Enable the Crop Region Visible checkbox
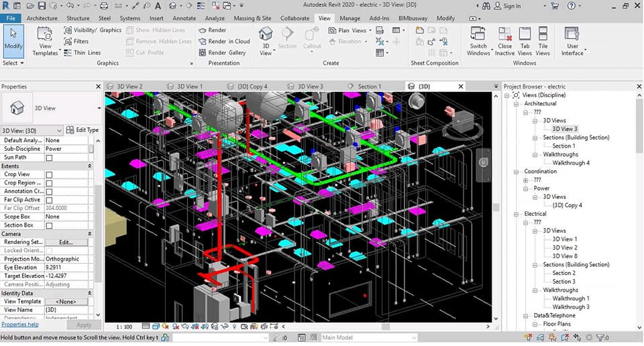Image resolution: width=644 pixels, height=346 pixels. [49, 183]
